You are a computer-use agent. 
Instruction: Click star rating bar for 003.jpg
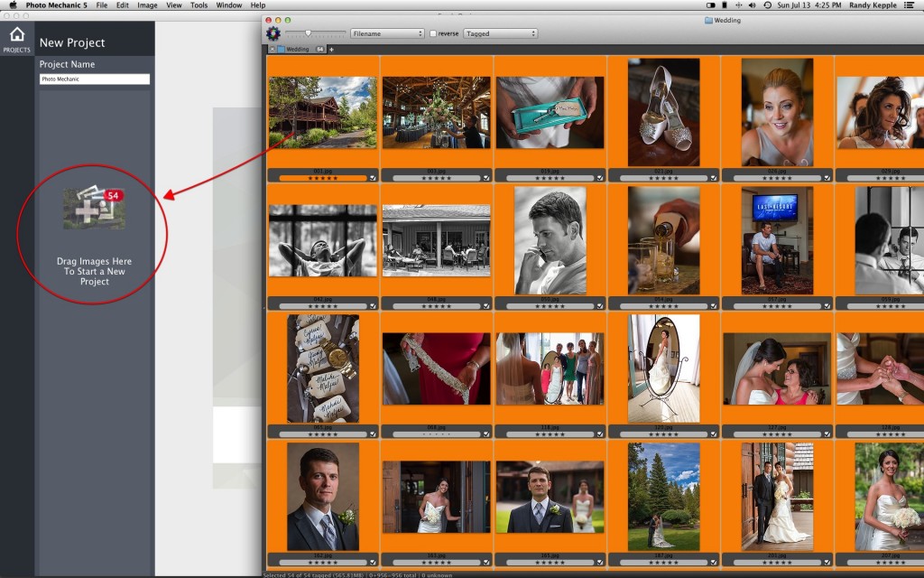click(437, 178)
